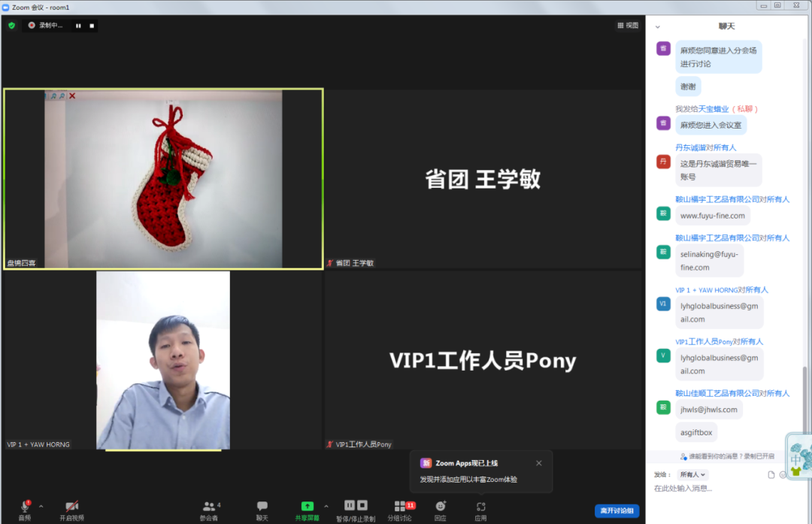
Task: Click the 丹东诚谐 sender avatar in chat
Action: click(663, 162)
